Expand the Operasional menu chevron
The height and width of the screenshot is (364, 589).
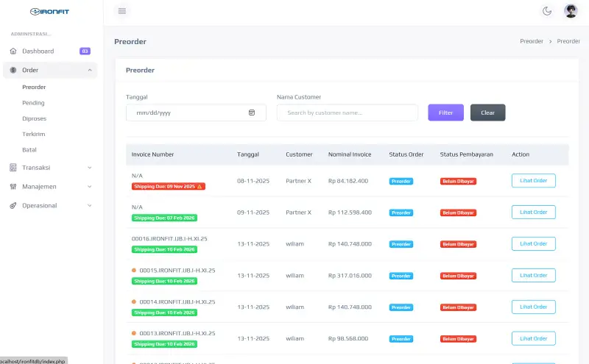(x=90, y=206)
